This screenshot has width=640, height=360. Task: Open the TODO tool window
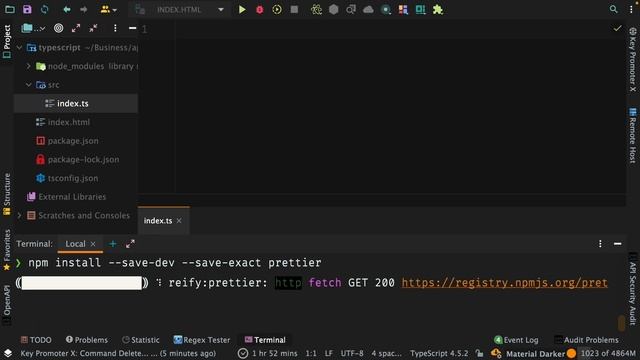pos(36,340)
